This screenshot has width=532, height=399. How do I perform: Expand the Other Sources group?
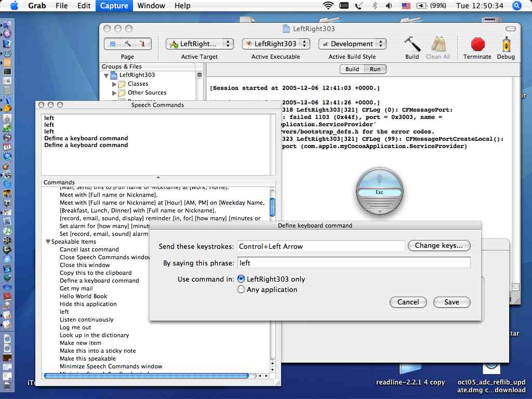(114, 92)
